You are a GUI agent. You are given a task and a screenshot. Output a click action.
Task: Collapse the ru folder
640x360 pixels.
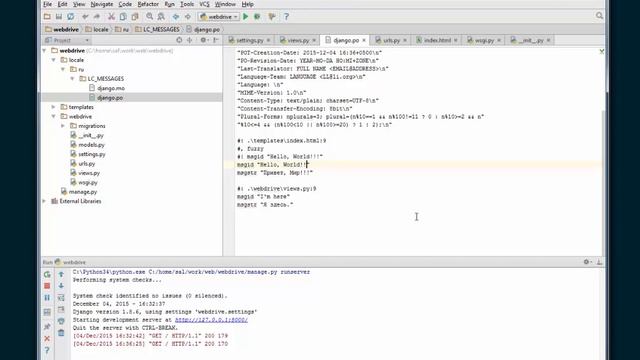pyautogui.click(x=63, y=69)
